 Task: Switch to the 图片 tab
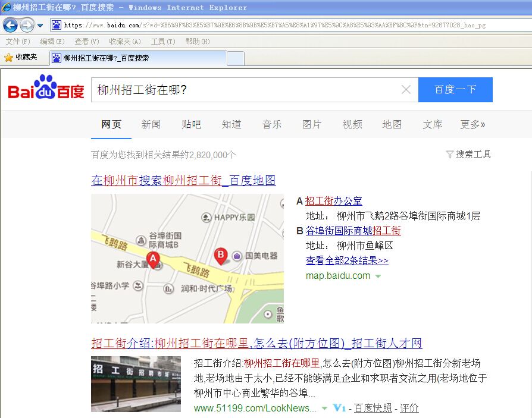pyautogui.click(x=312, y=124)
